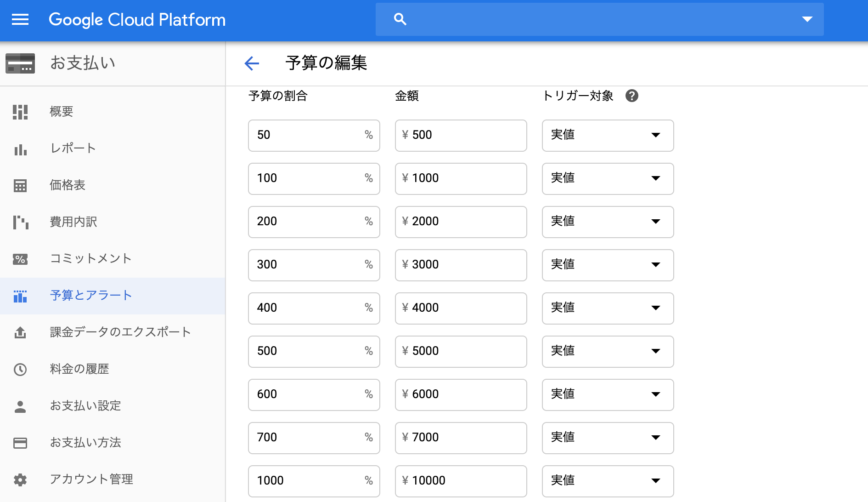Screen dimensions: 868x502
Task: Open 価格表 in sidebar
Action: click(x=113, y=185)
